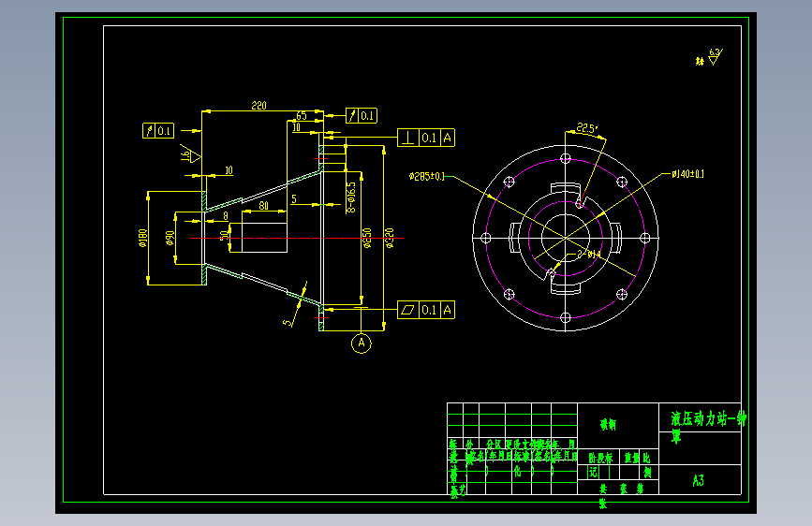The image size is (812, 526).
Task: Select the 80 length dimension
Action: coord(263,206)
